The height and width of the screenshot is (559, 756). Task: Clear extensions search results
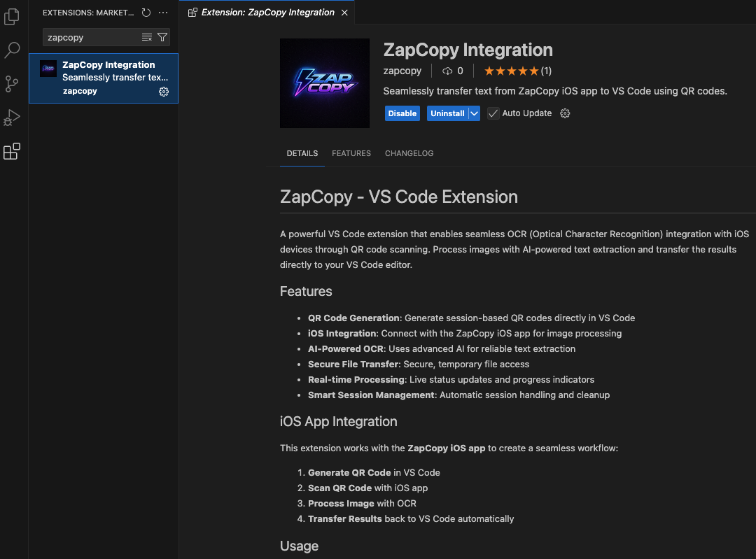click(147, 37)
